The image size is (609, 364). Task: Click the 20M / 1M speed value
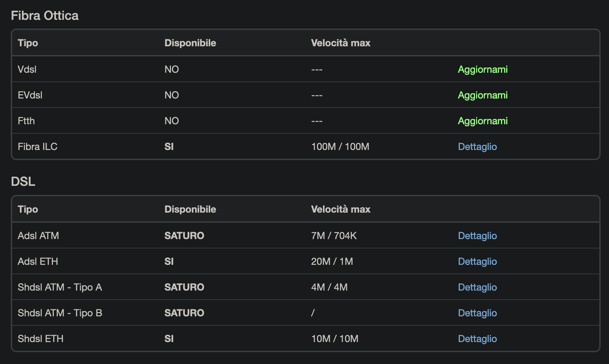332,261
